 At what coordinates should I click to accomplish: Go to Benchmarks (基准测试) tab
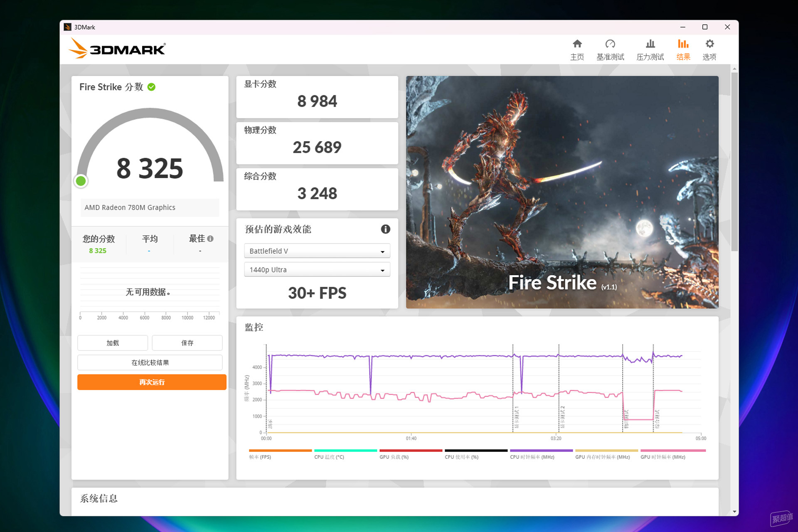point(610,50)
